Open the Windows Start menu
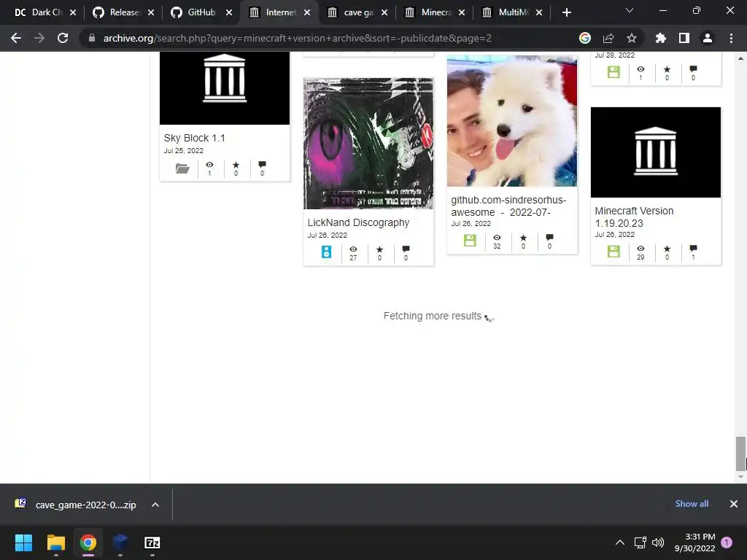Screen dimensions: 747x560 pos(23,542)
